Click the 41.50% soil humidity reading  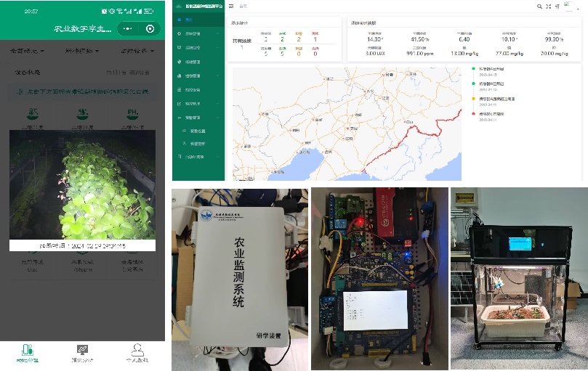(419, 39)
